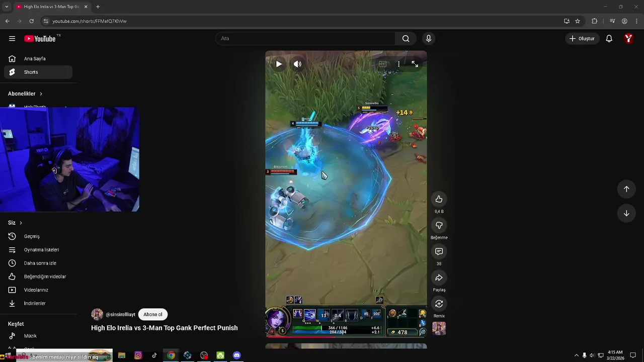This screenshot has height=362, width=644.
Task: Expand the Siz section
Action: tap(15, 223)
